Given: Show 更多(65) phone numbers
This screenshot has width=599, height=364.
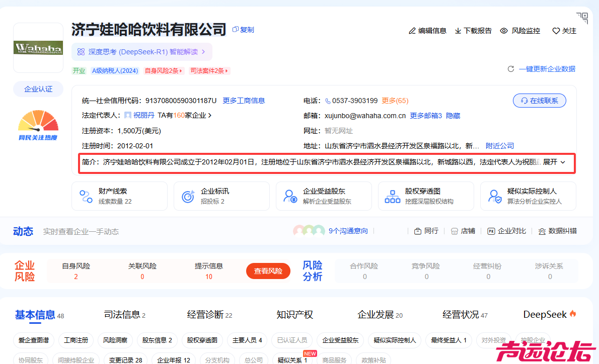Looking at the screenshot, I should pyautogui.click(x=395, y=101).
